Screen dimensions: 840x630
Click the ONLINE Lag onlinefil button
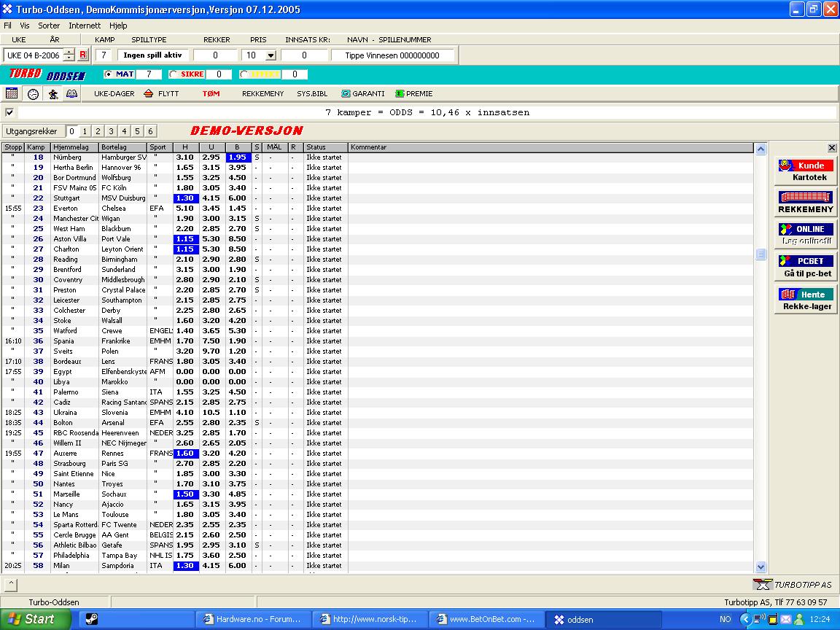[805, 235]
